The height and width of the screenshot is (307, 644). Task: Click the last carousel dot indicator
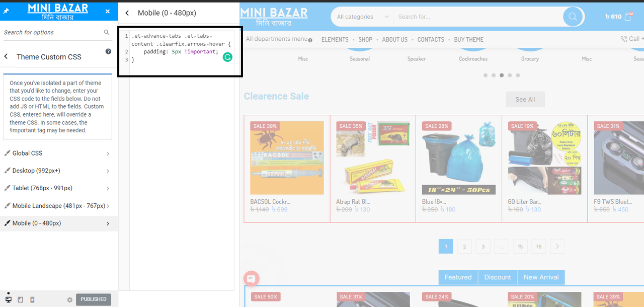(x=518, y=75)
